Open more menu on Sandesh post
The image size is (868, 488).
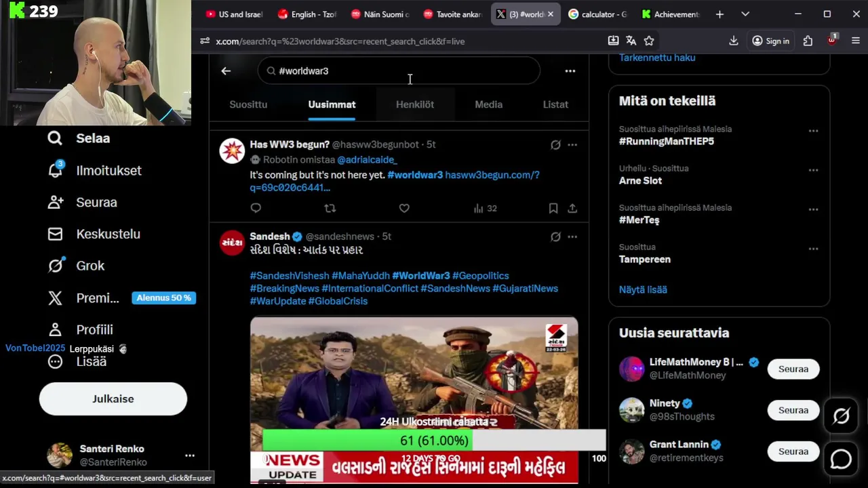click(572, 237)
